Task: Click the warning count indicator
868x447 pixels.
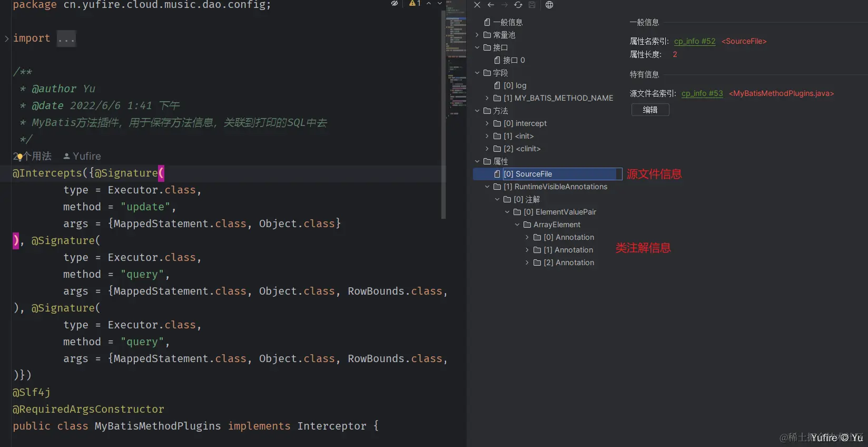Action: pyautogui.click(x=415, y=4)
